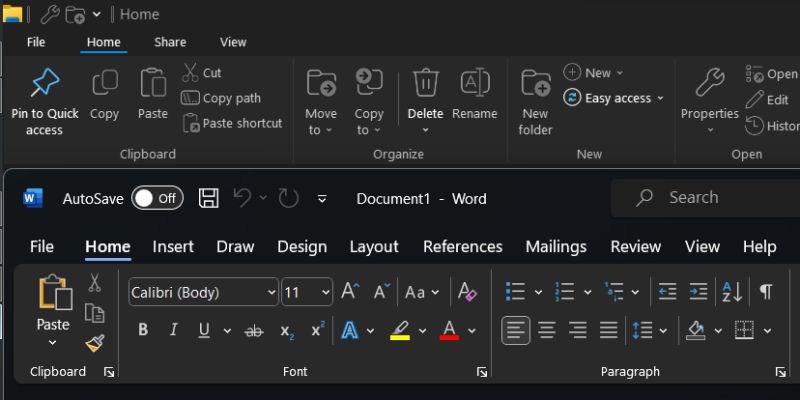Open the File menu in Word
Screen dimensions: 800x400
[x=42, y=247]
